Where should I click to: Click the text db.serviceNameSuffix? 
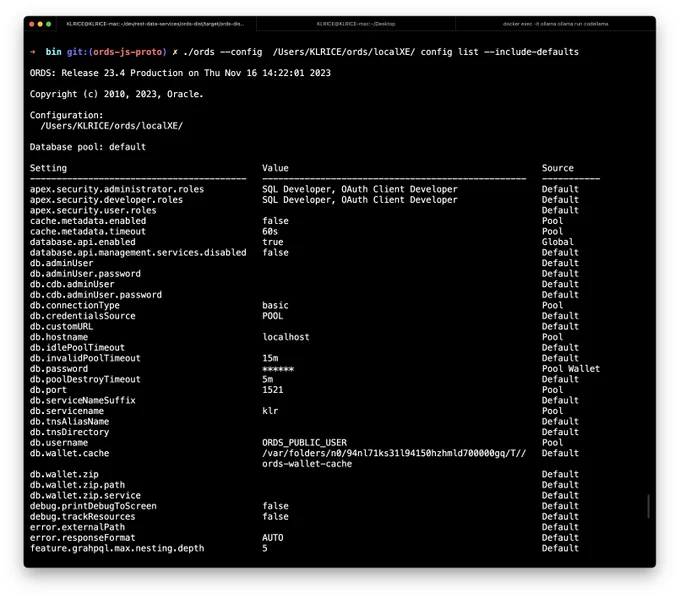[x=82, y=400]
